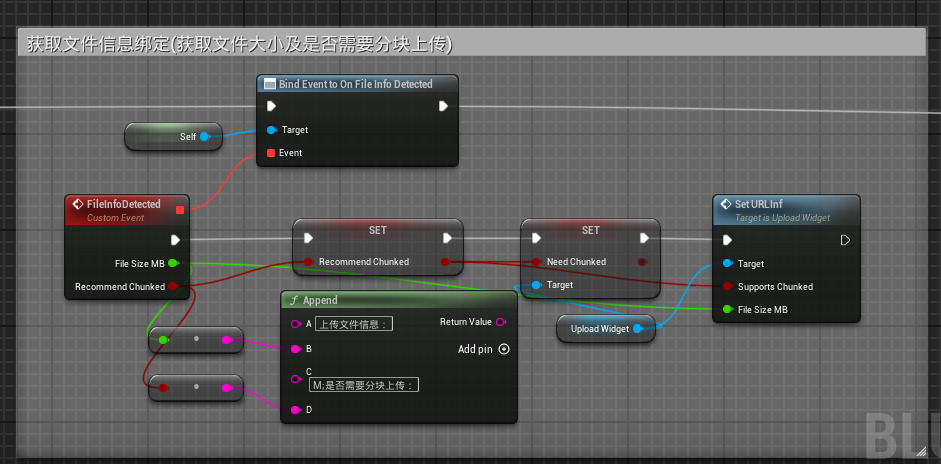This screenshot has width=941, height=464.
Task: Click exec input pin of SET Need Chunked
Action: coord(537,238)
